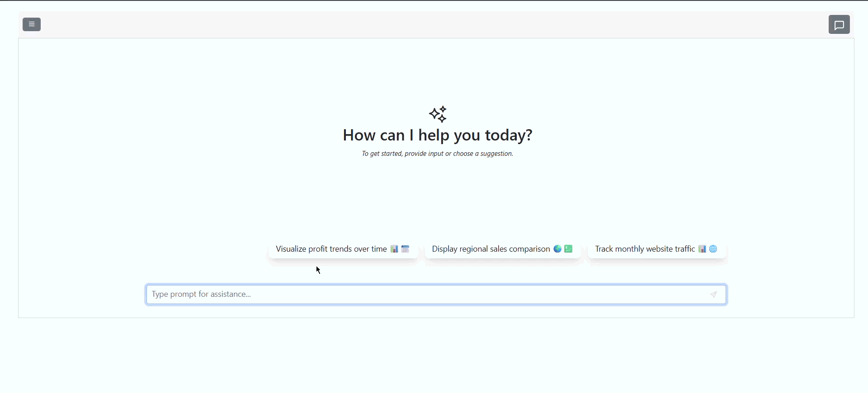
Task: Click the send prompt arrow icon
Action: click(714, 295)
